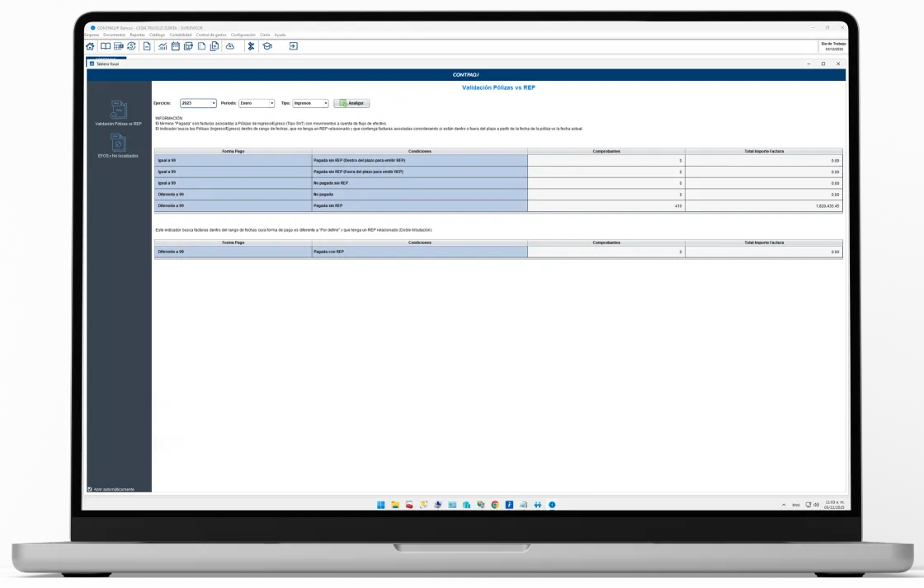Click the Forma Pago header of first table
The image size is (924, 588).
click(x=233, y=152)
